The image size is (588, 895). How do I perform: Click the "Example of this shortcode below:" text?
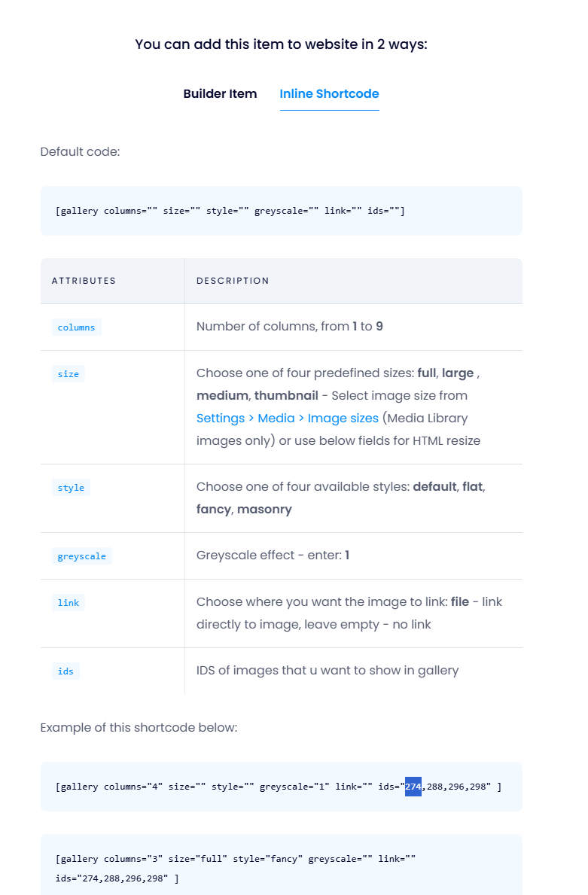pyautogui.click(x=139, y=728)
